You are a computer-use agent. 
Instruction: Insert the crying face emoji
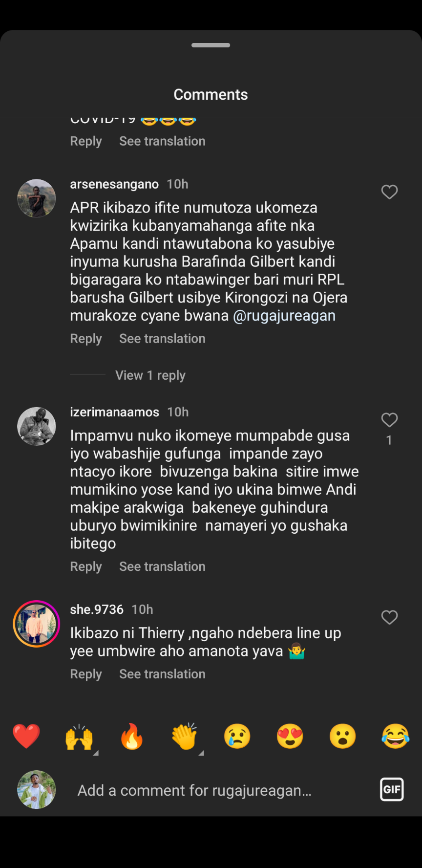(237, 736)
